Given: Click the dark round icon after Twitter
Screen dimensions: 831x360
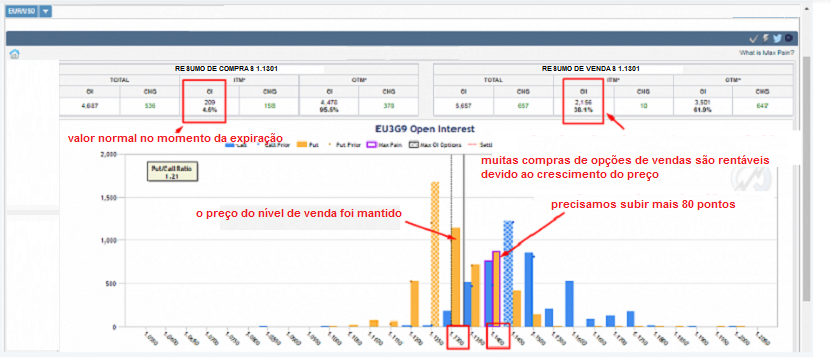Looking at the screenshot, I should click(x=789, y=38).
